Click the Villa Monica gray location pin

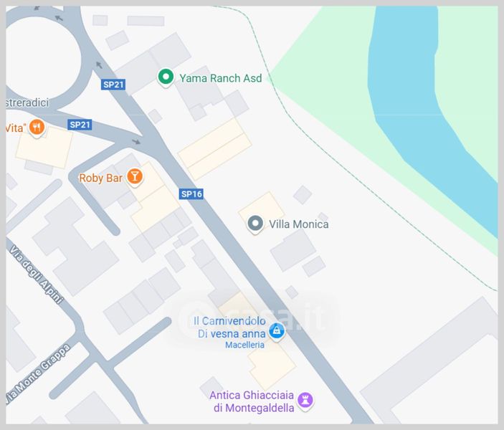tap(255, 224)
